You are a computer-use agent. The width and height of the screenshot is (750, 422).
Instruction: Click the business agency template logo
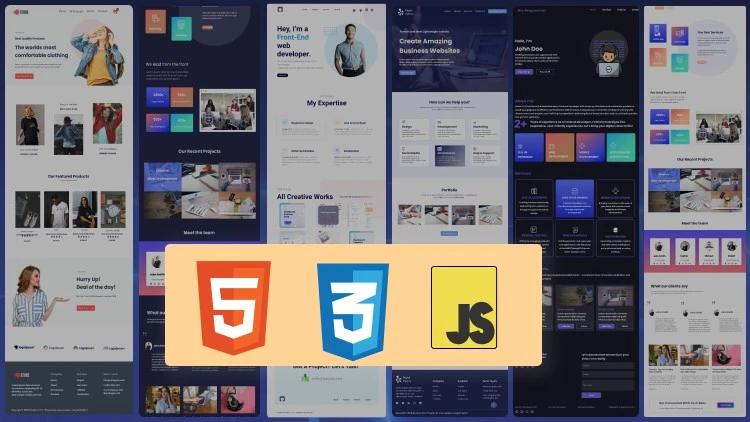tap(404, 12)
